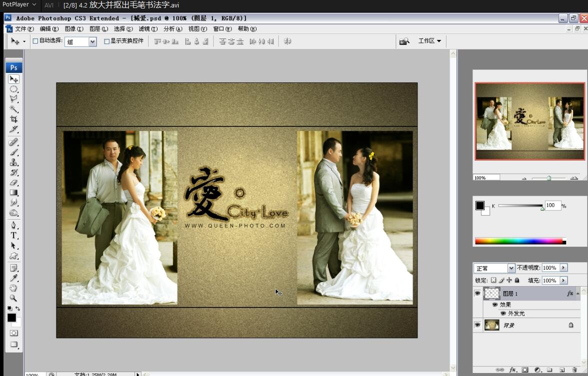The height and width of the screenshot is (376, 588).
Task: Open the 文件(F) menu
Action: [x=24, y=29]
